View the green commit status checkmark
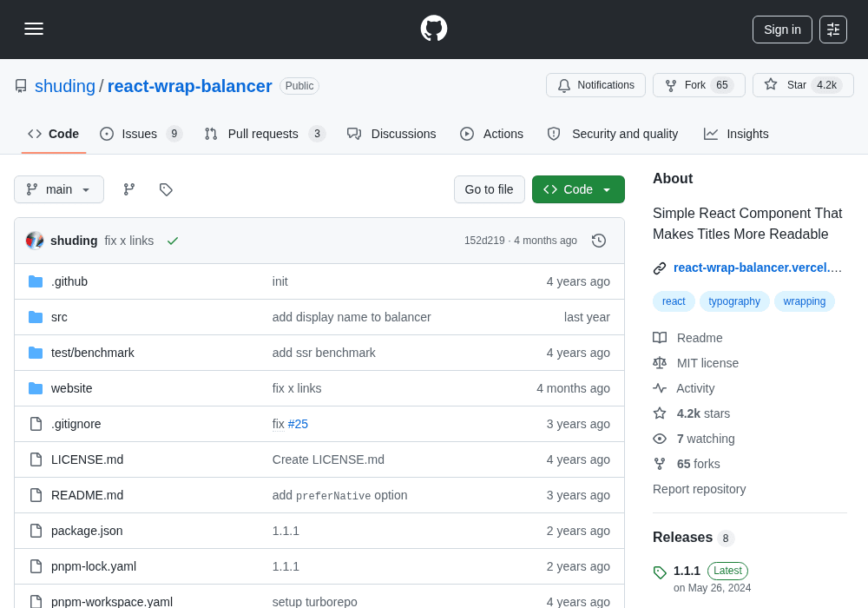The width and height of the screenshot is (868, 608). (173, 241)
